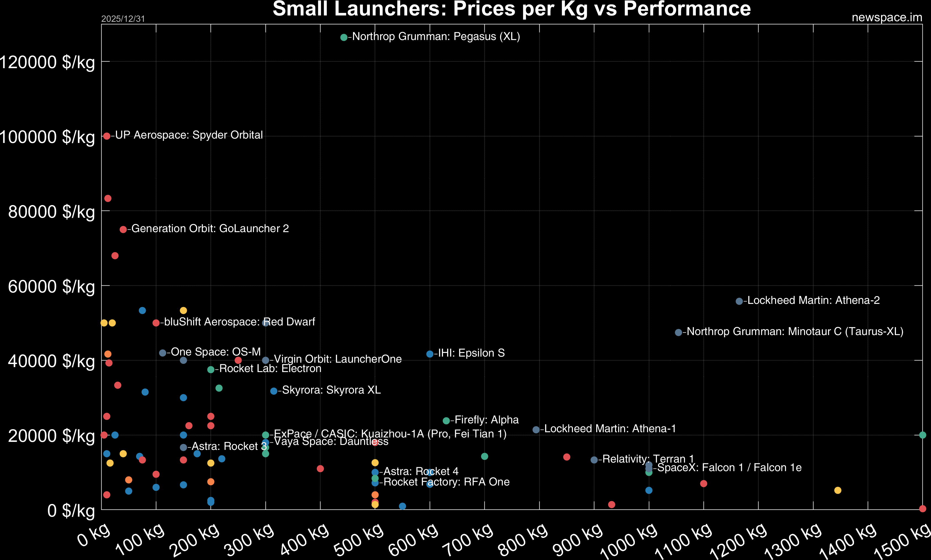931x560 pixels.
Task: Click the Firefly Alpha marker
Action: pyautogui.click(x=446, y=421)
